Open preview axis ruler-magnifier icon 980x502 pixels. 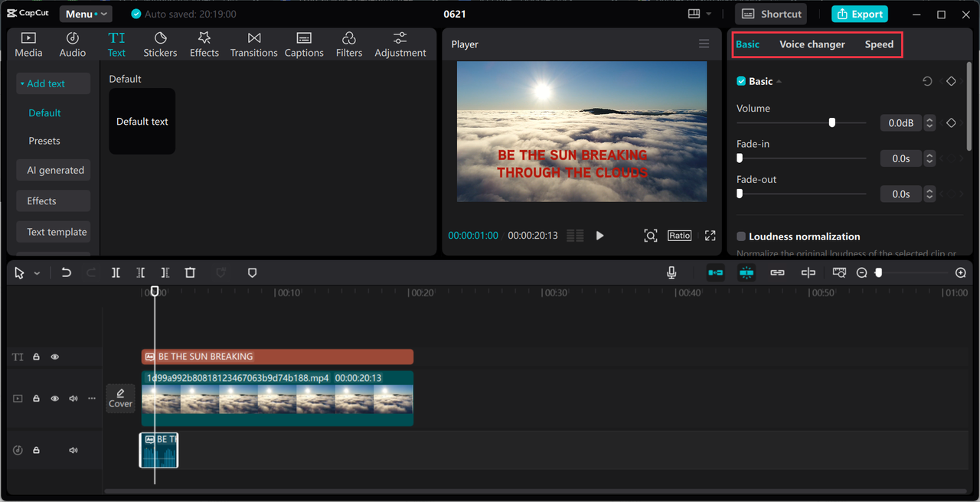(839, 272)
